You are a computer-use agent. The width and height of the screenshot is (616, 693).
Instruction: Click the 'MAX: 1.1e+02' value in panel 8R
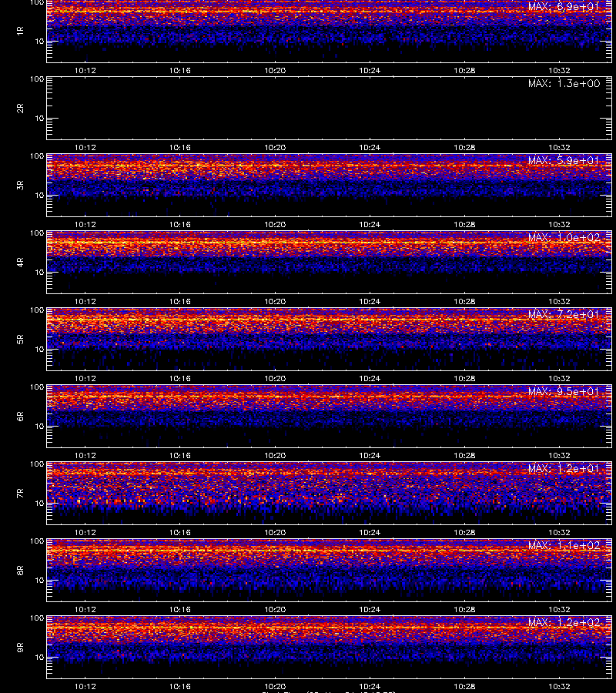(x=564, y=545)
